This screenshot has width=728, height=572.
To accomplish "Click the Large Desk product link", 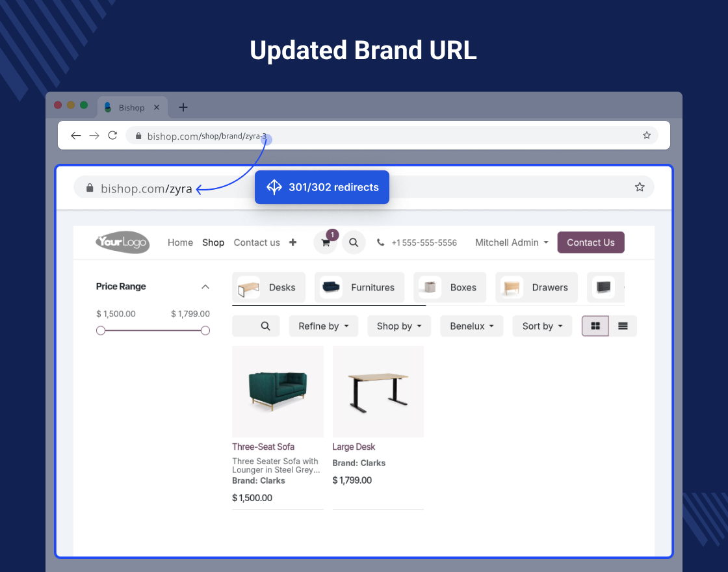I will point(354,447).
